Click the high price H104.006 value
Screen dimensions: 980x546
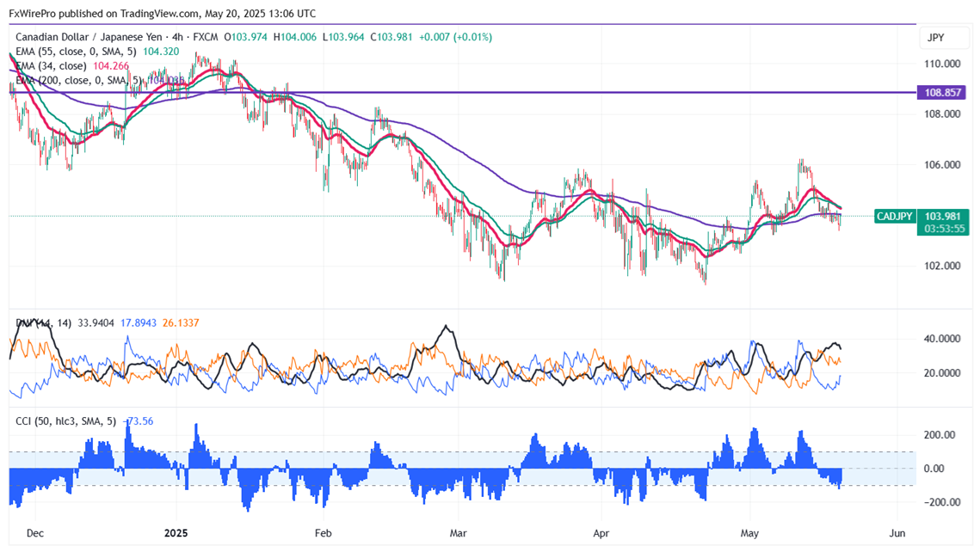(293, 37)
